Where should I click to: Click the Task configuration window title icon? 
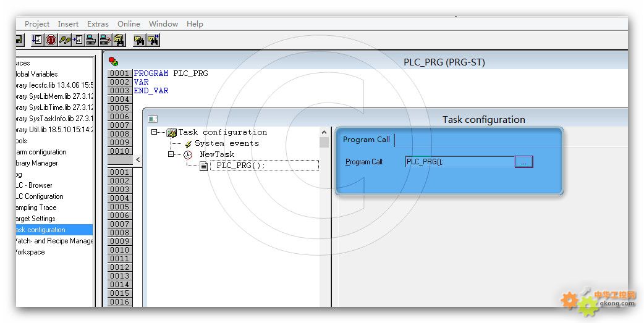tap(153, 119)
